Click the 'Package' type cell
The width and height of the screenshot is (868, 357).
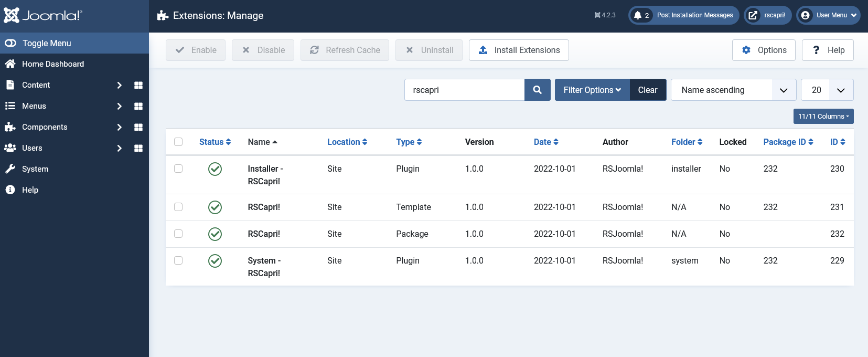pos(412,234)
